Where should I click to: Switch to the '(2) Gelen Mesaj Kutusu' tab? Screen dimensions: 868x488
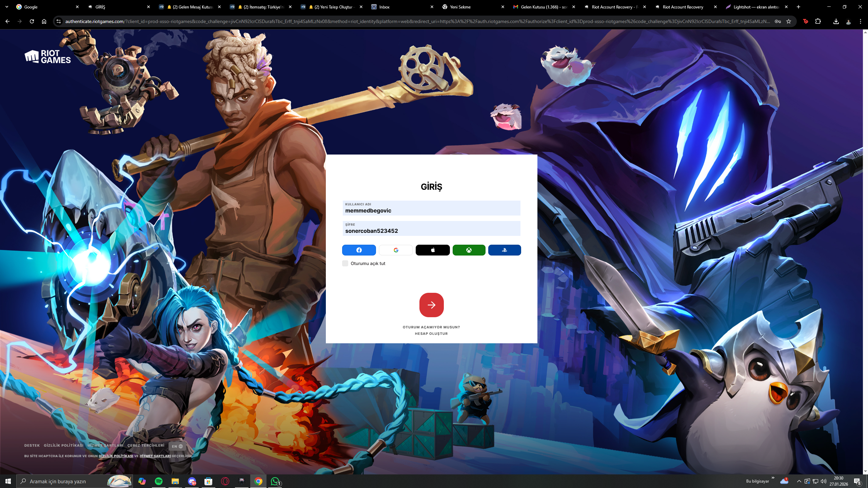pyautogui.click(x=190, y=7)
